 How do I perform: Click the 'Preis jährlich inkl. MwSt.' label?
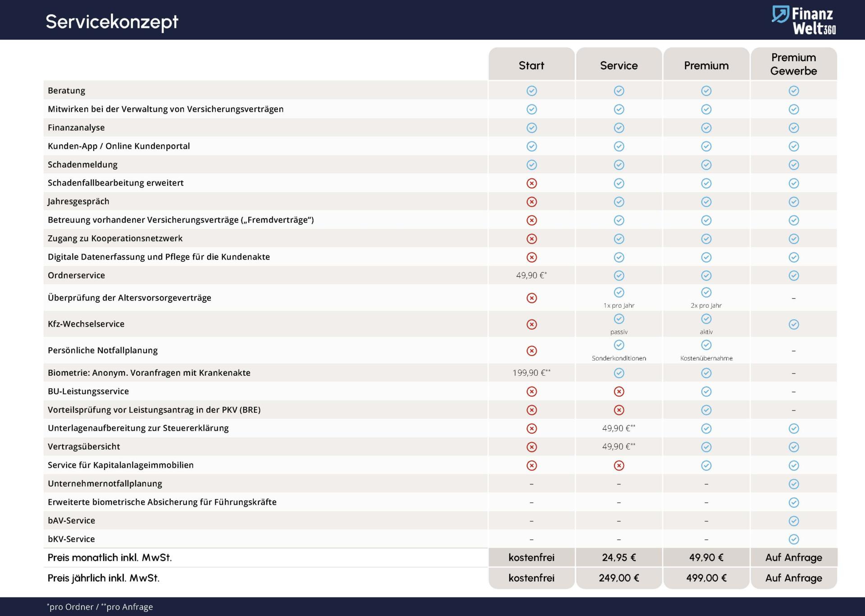point(104,578)
